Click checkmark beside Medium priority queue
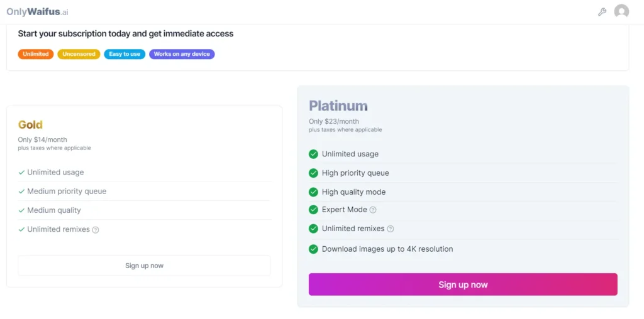Image resolution: width=644 pixels, height=319 pixels. click(x=21, y=192)
